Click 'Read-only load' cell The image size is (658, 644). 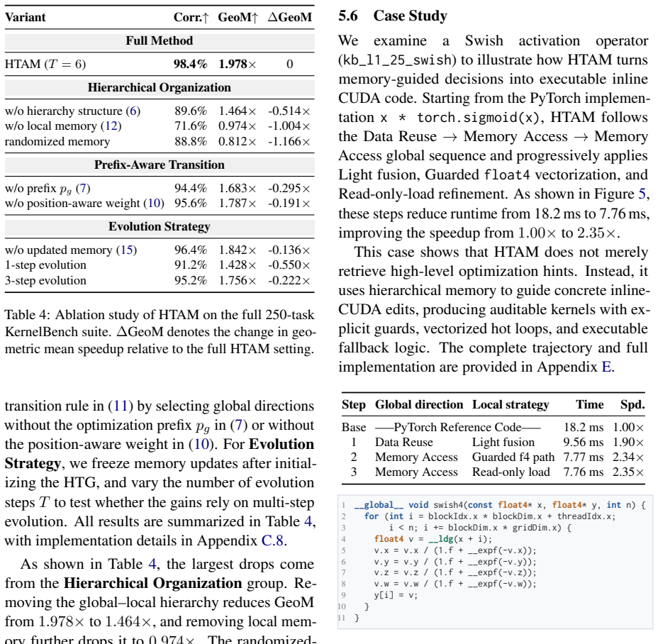coord(511,472)
